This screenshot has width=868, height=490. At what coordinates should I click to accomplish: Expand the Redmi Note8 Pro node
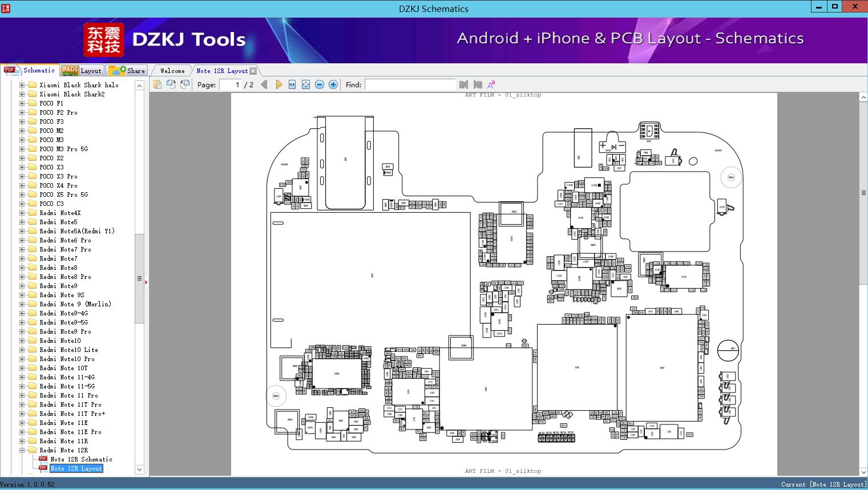coord(22,277)
